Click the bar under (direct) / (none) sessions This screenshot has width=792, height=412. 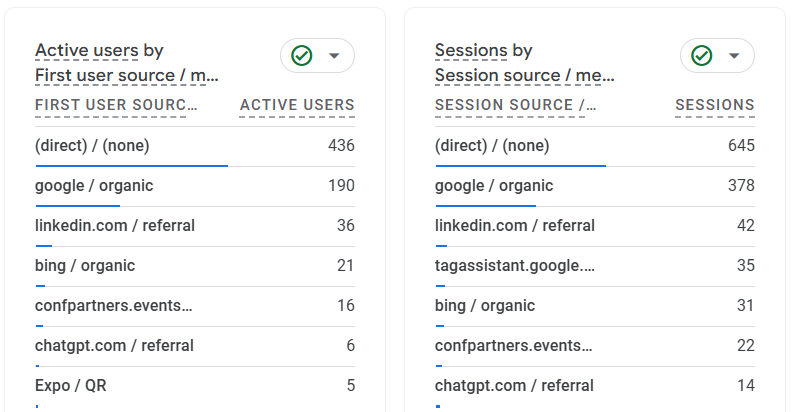coord(520,166)
